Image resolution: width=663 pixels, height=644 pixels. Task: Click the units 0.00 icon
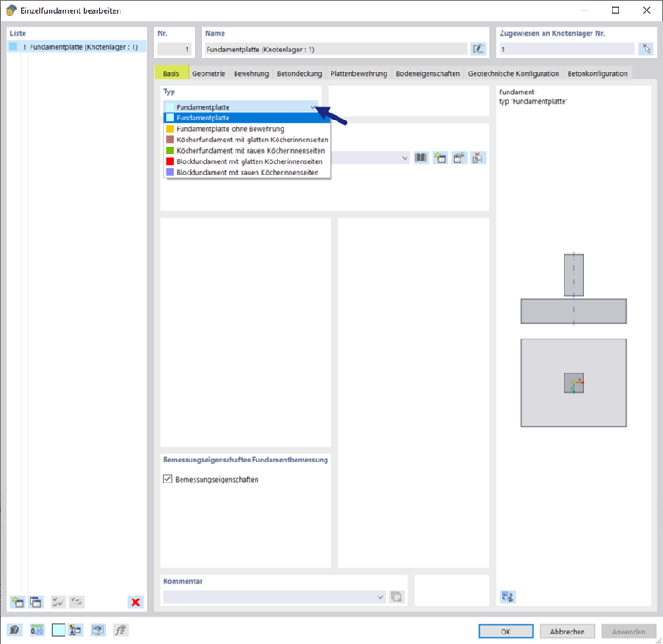click(x=37, y=630)
